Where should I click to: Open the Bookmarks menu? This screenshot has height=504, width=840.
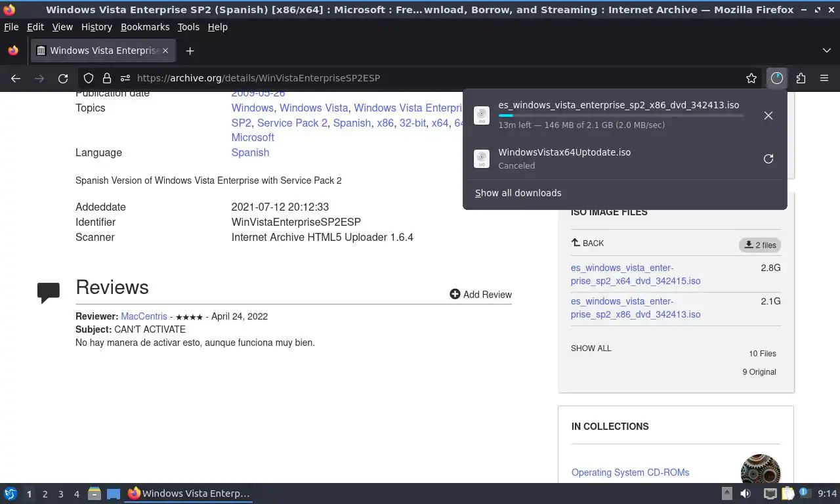145,27
